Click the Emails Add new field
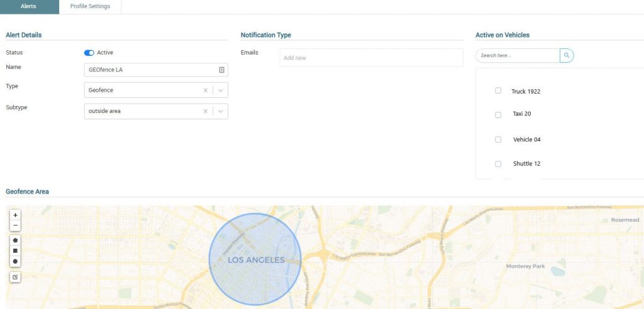 [371, 58]
